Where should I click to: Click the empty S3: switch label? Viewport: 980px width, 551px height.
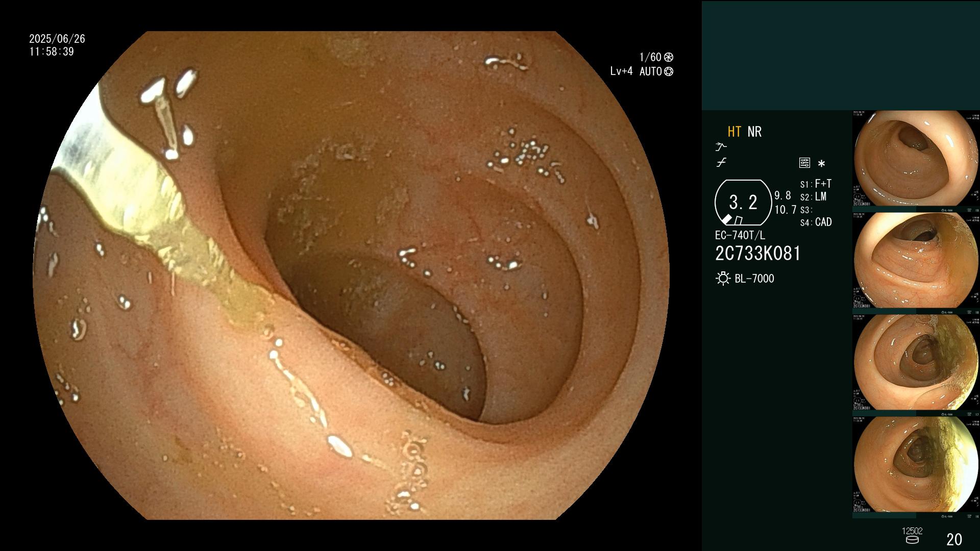point(806,210)
